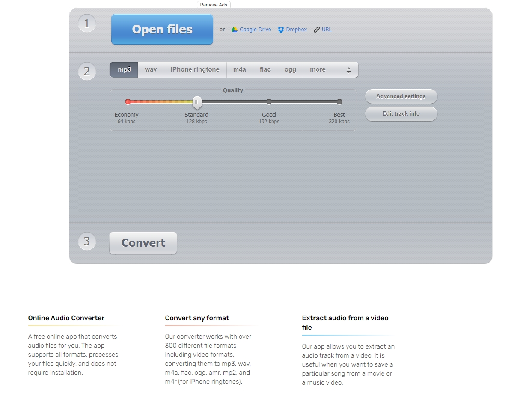Viewport: 532px width, 397px height.
Task: Open a file from Google Drive
Action: pyautogui.click(x=251, y=29)
